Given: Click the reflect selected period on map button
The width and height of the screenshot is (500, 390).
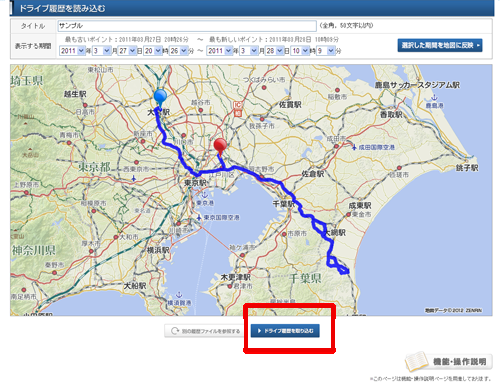Looking at the screenshot, I should pos(440,45).
